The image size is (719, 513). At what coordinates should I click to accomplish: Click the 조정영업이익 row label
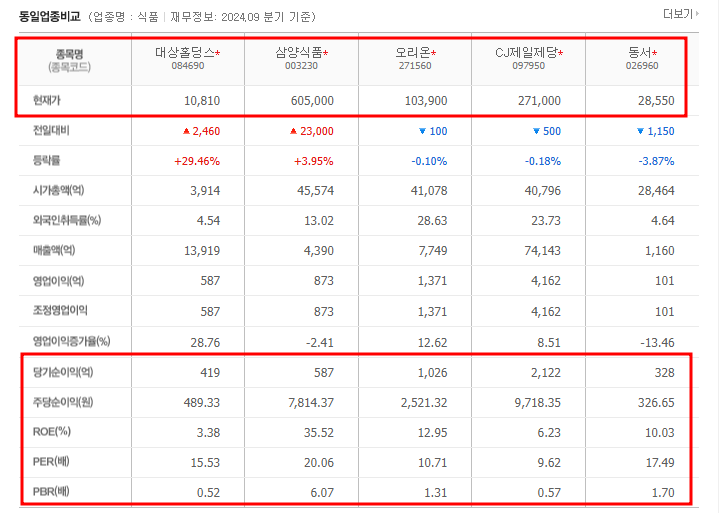(60, 310)
